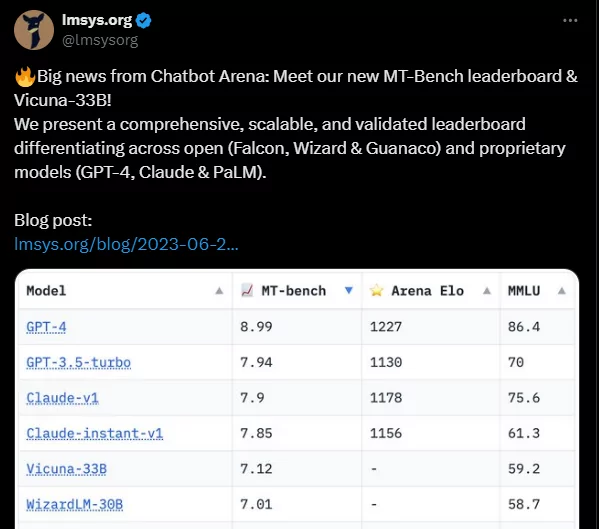Sort by Model column arrow
599x529 pixels.
click(x=219, y=291)
